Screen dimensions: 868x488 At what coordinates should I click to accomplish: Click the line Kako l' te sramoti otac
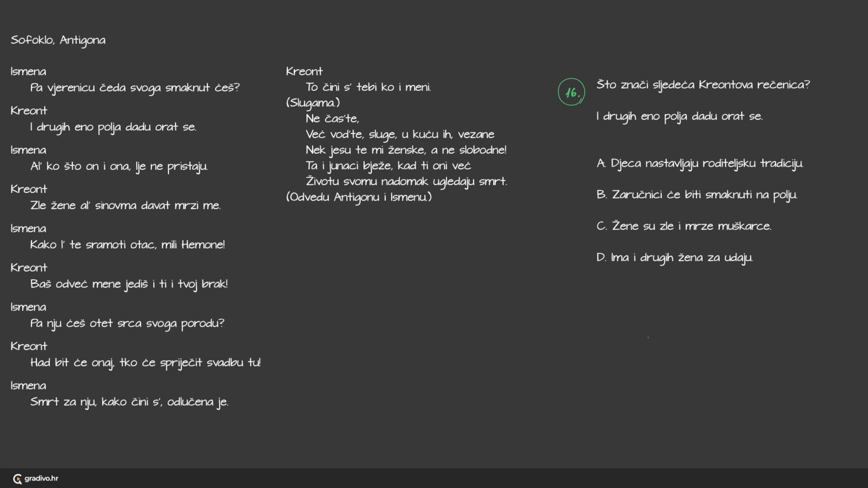point(127,245)
